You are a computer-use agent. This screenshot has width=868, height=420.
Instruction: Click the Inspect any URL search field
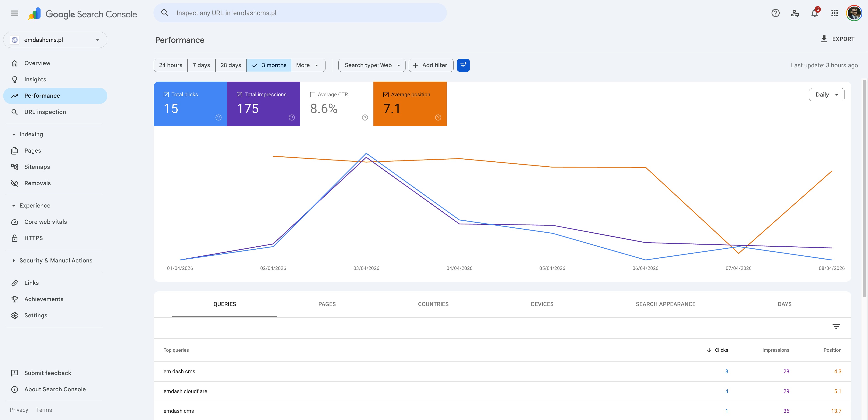(x=300, y=13)
